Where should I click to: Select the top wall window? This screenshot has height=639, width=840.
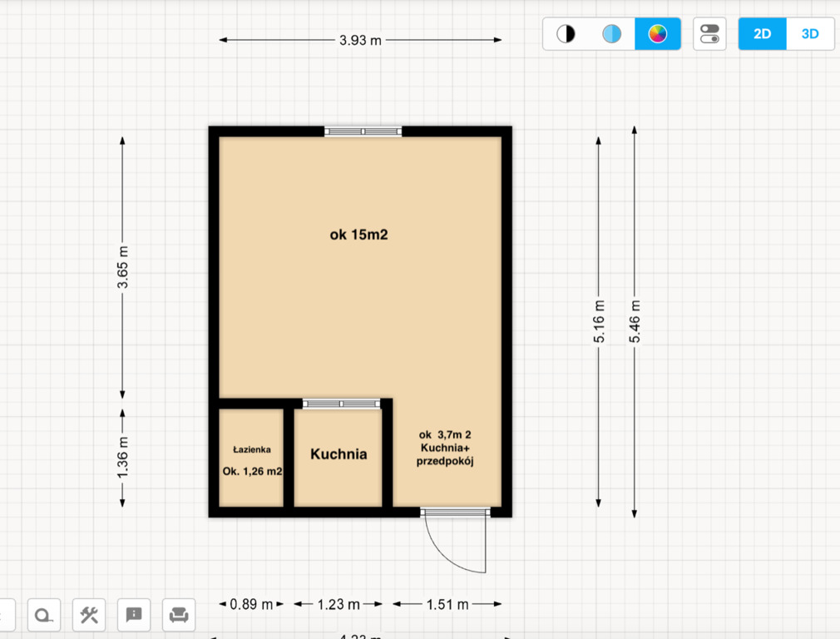click(x=363, y=131)
